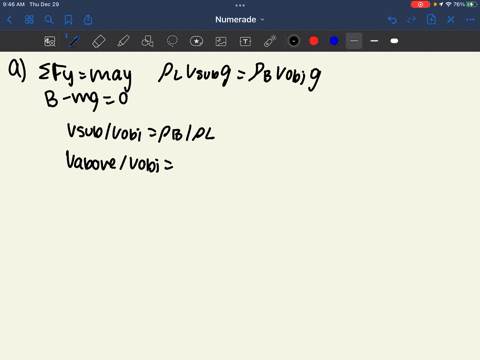Choose the red pen color
480x360 pixels.
point(314,41)
